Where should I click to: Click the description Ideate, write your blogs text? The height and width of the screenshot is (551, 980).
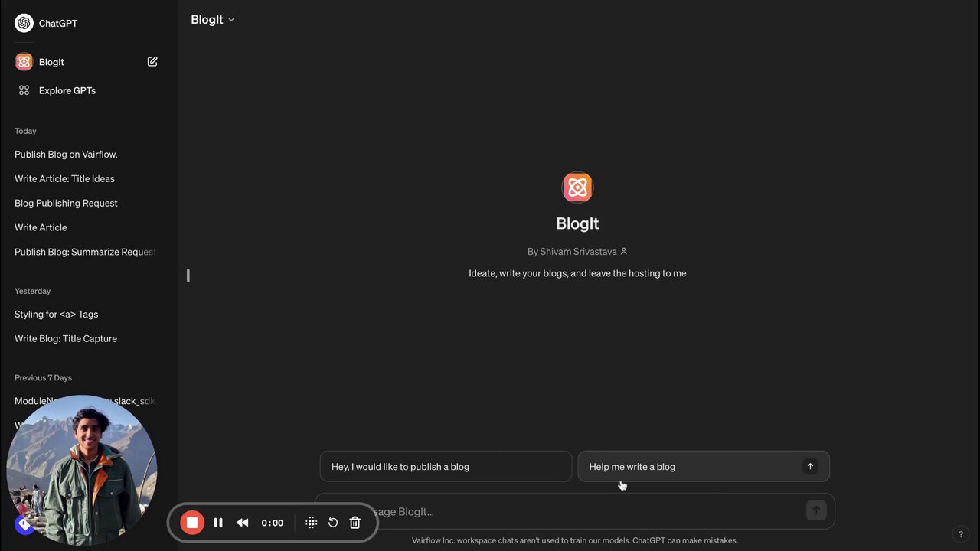click(577, 273)
